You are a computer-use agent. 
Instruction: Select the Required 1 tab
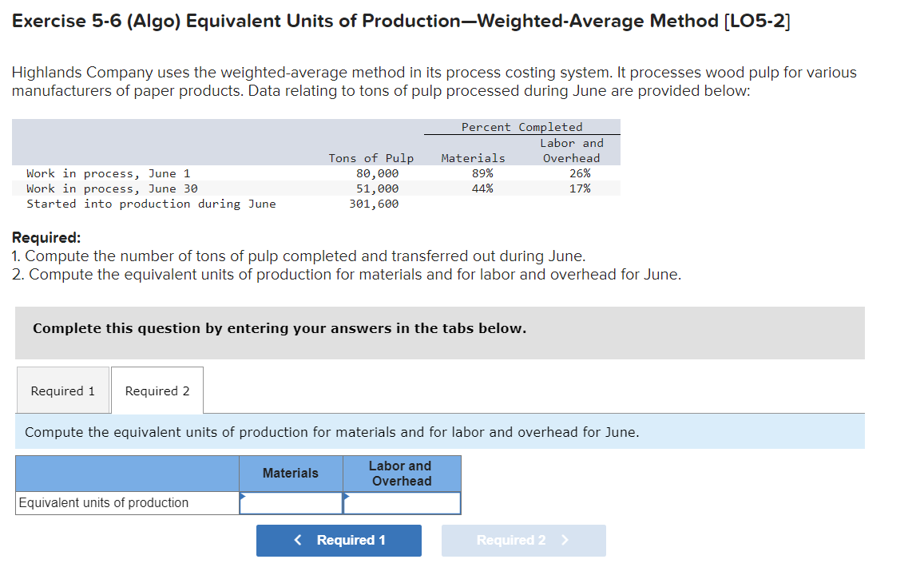(62, 390)
